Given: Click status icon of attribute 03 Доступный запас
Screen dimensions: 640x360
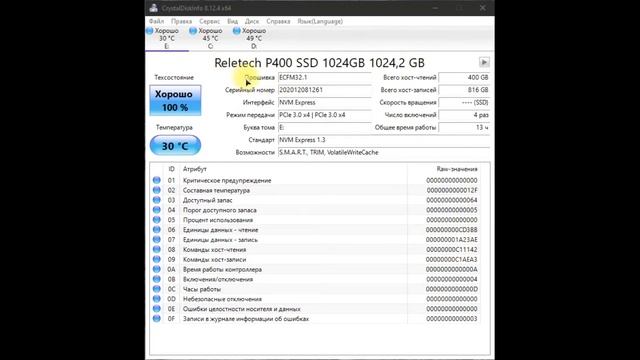Looking at the screenshot, I should [x=157, y=200].
